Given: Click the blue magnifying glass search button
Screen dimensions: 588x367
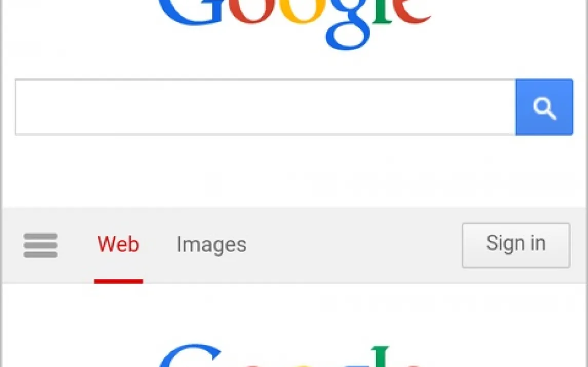Looking at the screenshot, I should 544,107.
